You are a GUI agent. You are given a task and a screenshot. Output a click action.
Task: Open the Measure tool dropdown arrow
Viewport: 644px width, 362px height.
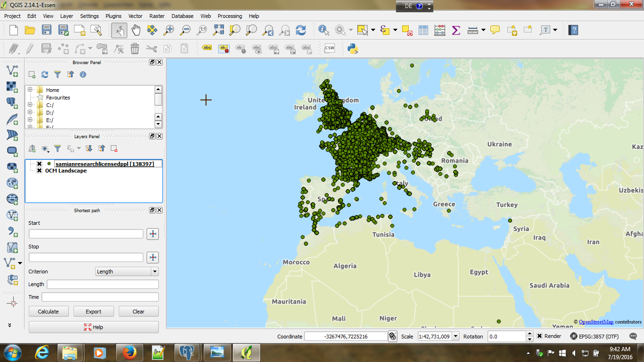[484, 30]
